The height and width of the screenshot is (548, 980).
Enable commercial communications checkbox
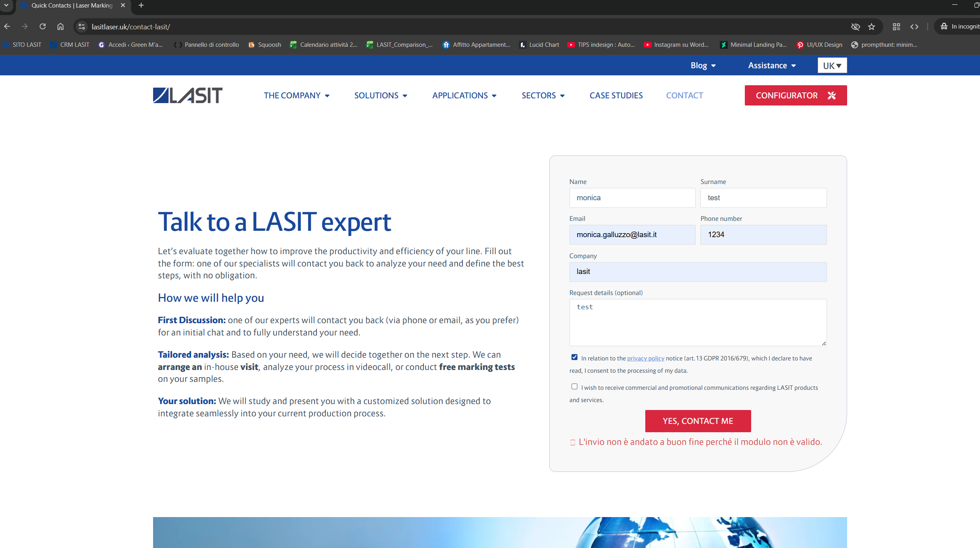coord(574,387)
